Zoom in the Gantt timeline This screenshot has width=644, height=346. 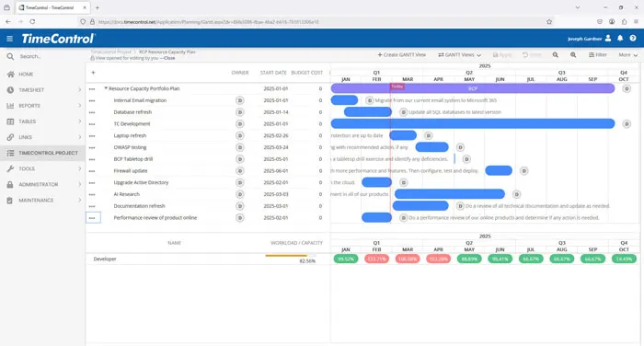point(573,54)
